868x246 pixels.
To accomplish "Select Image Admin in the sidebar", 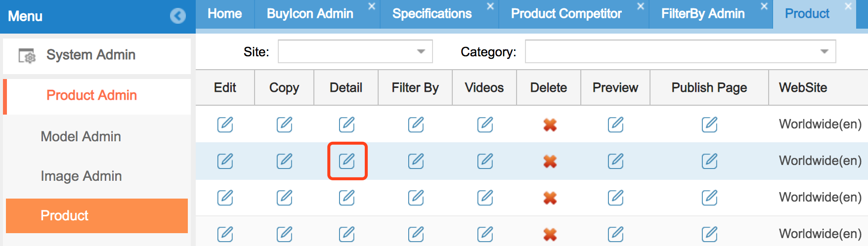I will point(81,176).
